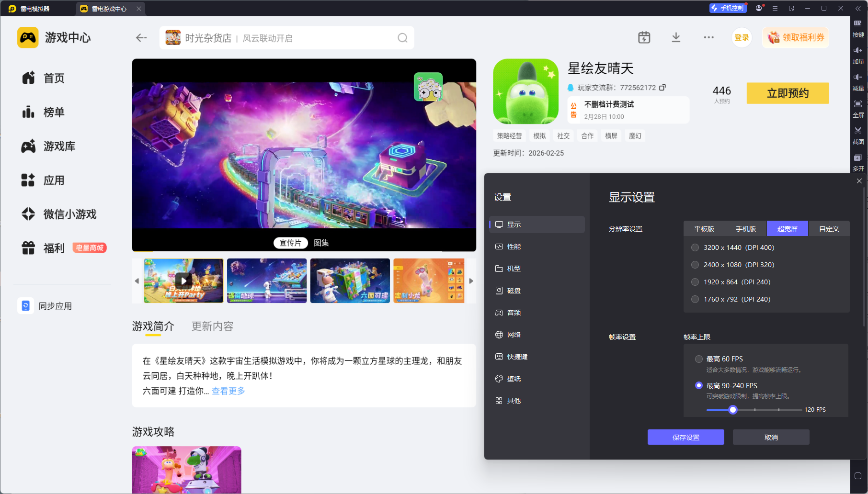Open 壁纸 wallpaper settings
Image resolution: width=868 pixels, height=494 pixels.
click(537, 379)
